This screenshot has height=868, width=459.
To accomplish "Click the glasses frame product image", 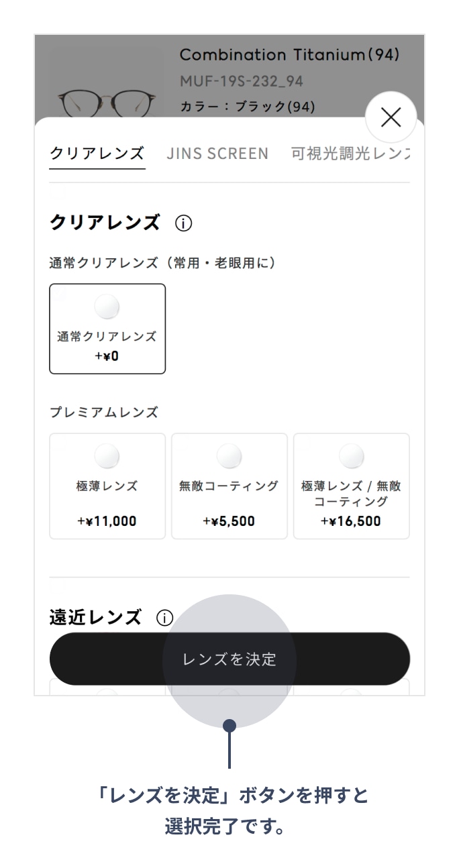I will point(107,101).
